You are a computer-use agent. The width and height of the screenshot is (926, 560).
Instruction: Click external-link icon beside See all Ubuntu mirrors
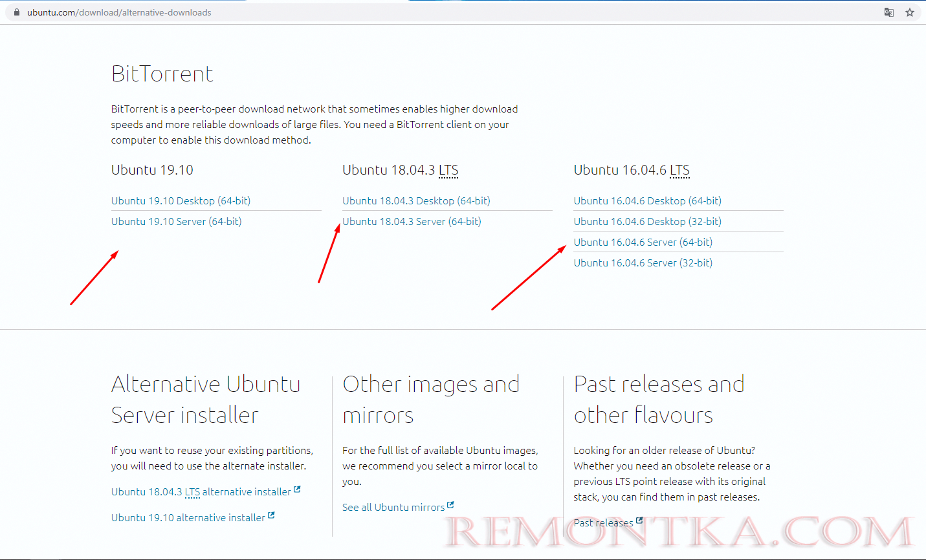pos(450,505)
